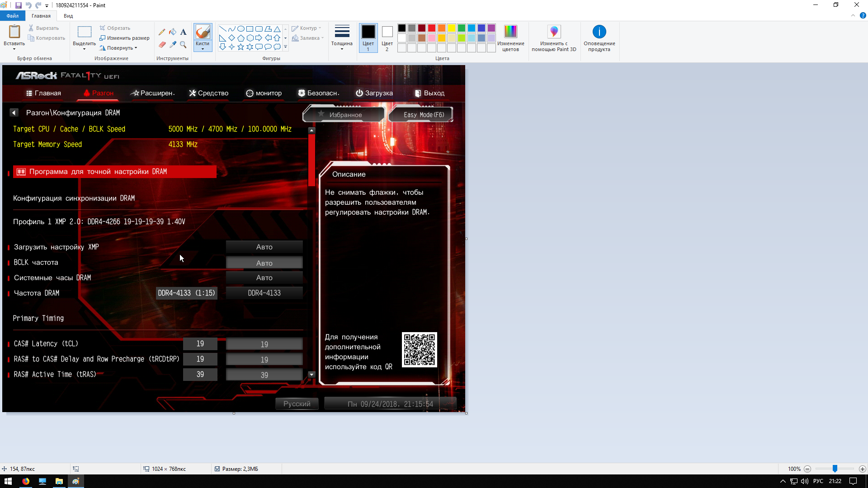Activate Цвет 2 color slot
This screenshot has width=868, height=488.
(387, 38)
